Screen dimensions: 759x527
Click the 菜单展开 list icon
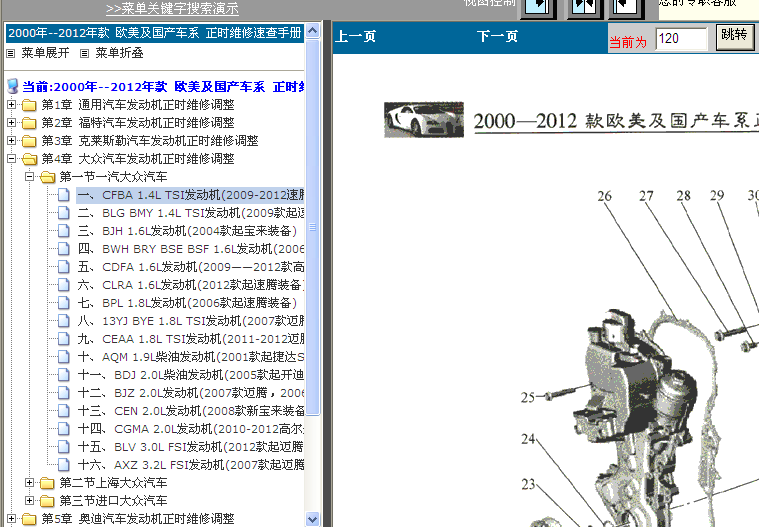click(x=11, y=53)
